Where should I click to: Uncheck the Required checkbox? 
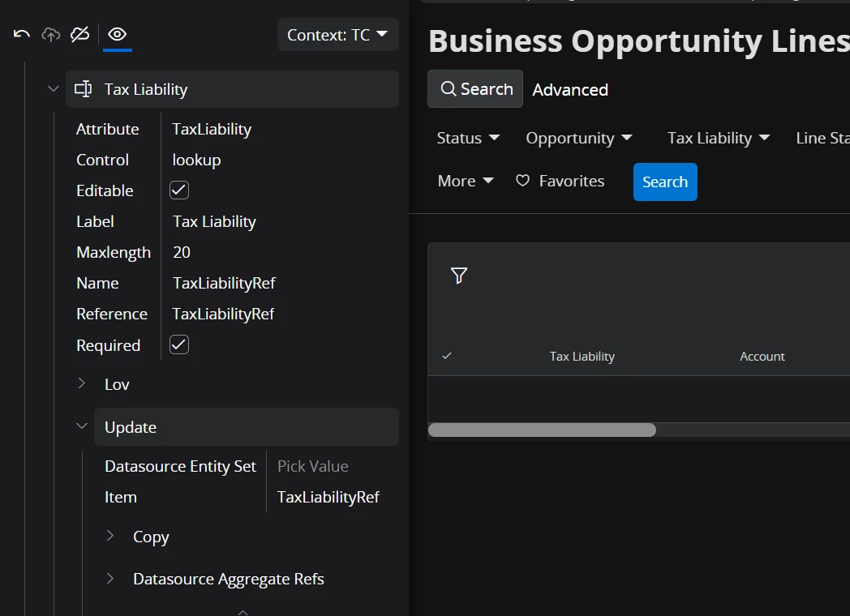[179, 344]
